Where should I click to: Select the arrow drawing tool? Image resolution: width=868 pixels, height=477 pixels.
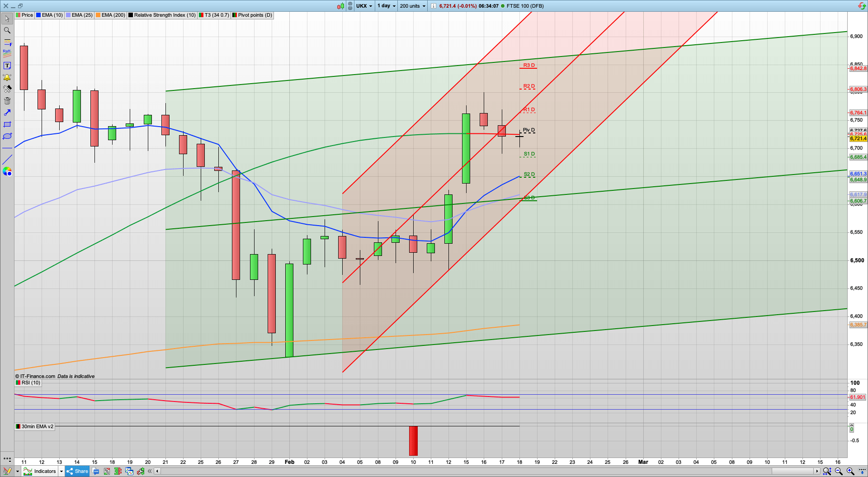tap(7, 113)
